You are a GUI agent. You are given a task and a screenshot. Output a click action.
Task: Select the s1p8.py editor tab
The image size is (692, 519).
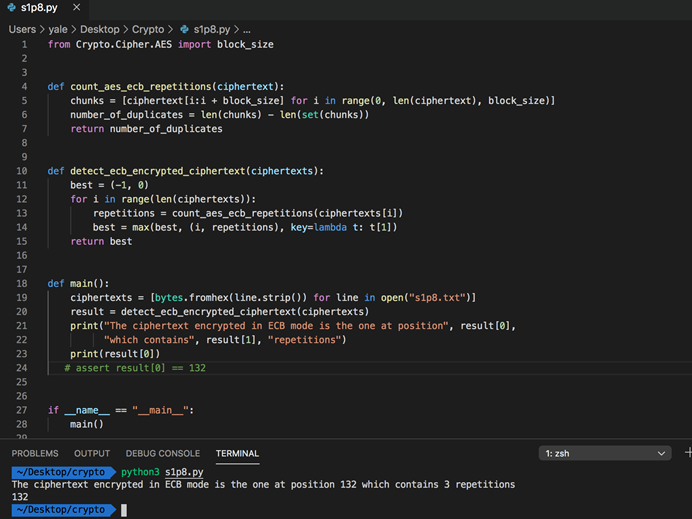(x=44, y=8)
